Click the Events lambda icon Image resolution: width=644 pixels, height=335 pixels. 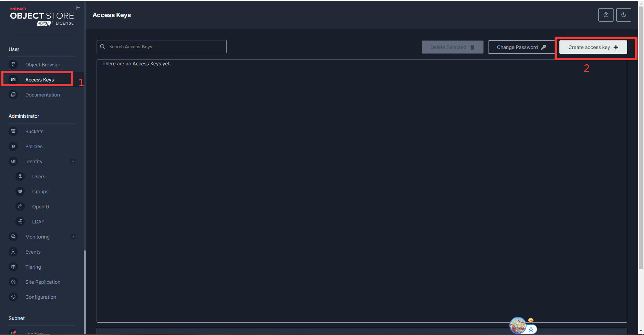(x=13, y=252)
